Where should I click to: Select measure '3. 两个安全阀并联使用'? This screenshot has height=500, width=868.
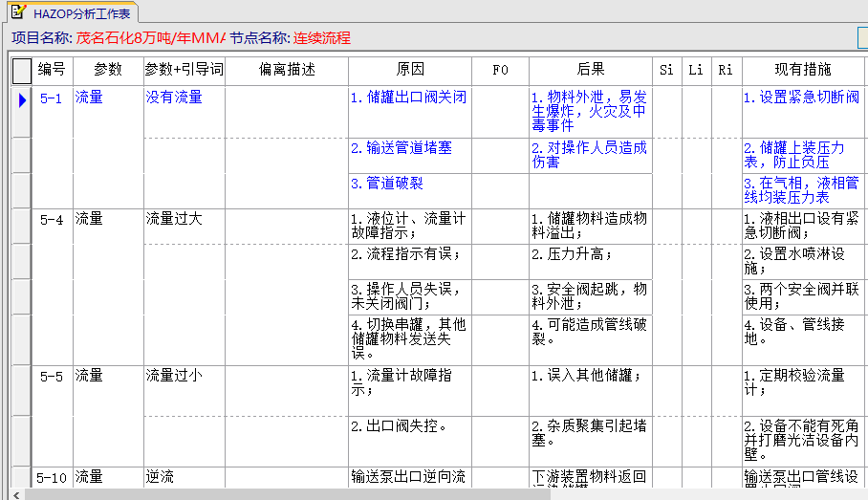point(802,296)
